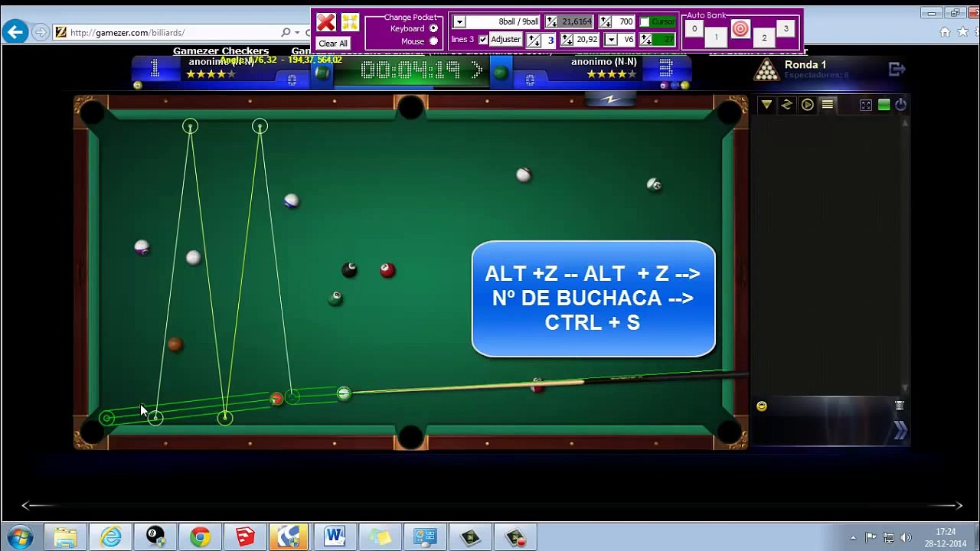The image size is (980, 551).
Task: Click the power icon in game panel
Action: pos(901,105)
